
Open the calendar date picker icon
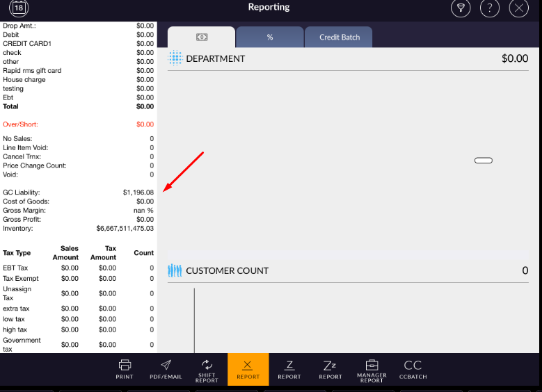tap(19, 8)
